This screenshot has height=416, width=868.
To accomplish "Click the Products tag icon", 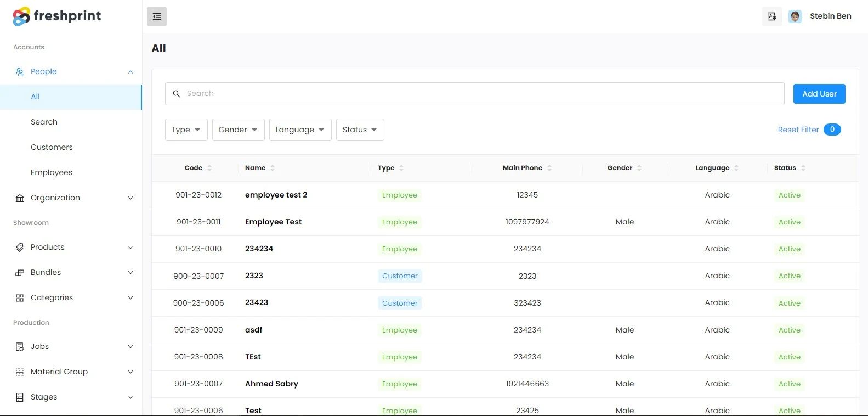I will [x=20, y=248].
